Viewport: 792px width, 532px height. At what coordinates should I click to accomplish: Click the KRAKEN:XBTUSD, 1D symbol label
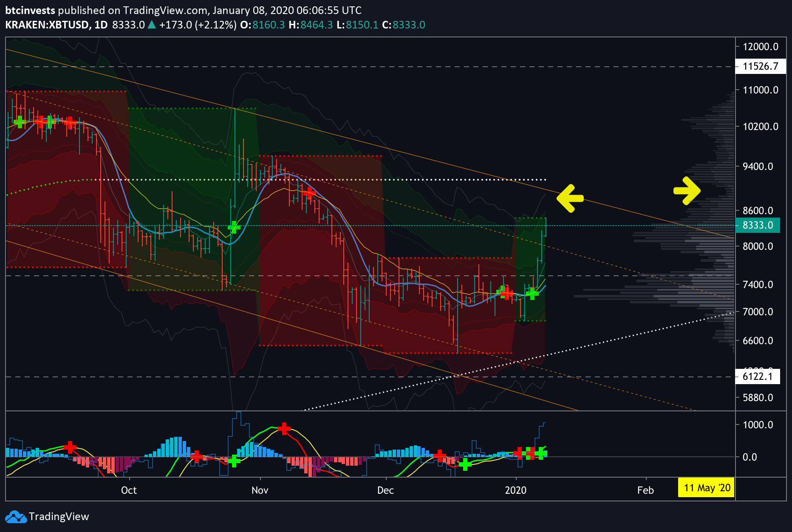(x=57, y=25)
